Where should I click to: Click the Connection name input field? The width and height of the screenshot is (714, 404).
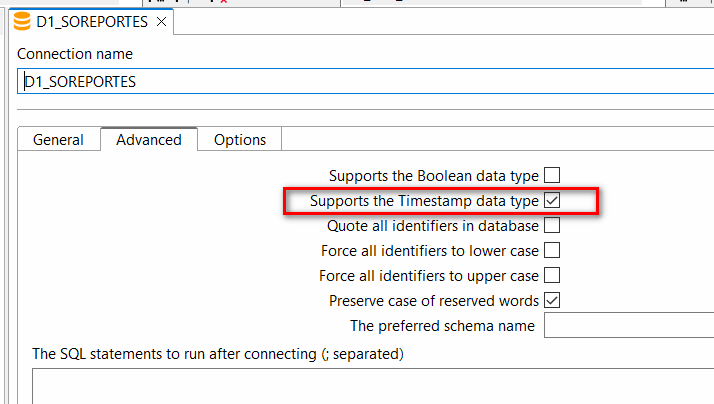click(x=365, y=82)
